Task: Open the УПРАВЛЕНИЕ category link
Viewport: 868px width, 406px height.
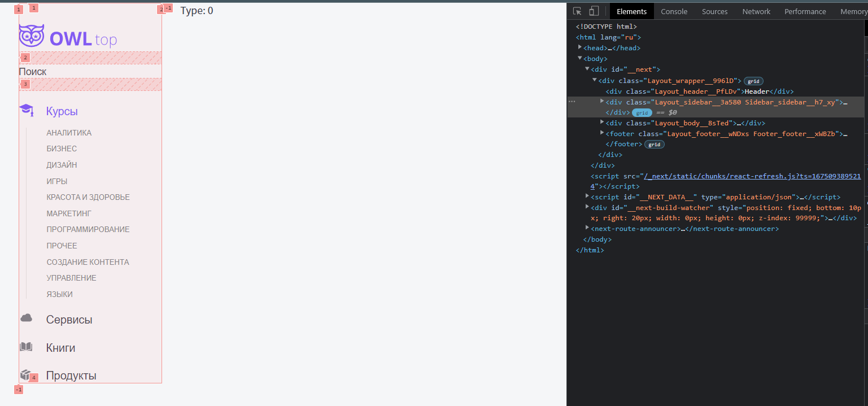Action: click(71, 278)
